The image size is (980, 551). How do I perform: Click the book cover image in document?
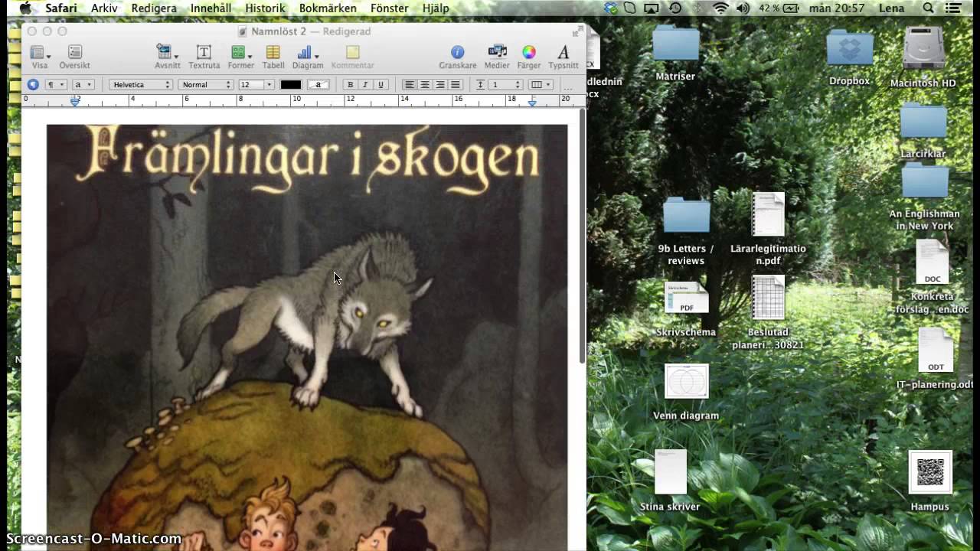click(x=307, y=337)
